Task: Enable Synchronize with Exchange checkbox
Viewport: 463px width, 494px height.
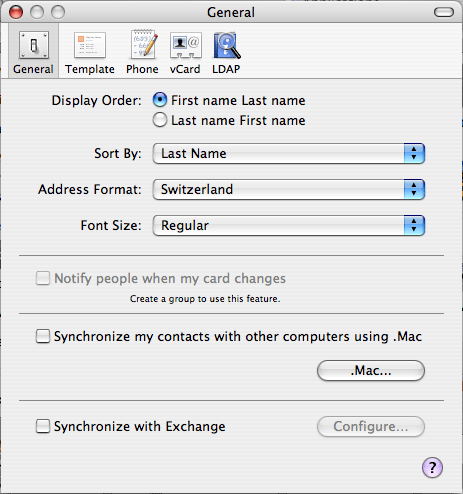Action: click(x=43, y=426)
